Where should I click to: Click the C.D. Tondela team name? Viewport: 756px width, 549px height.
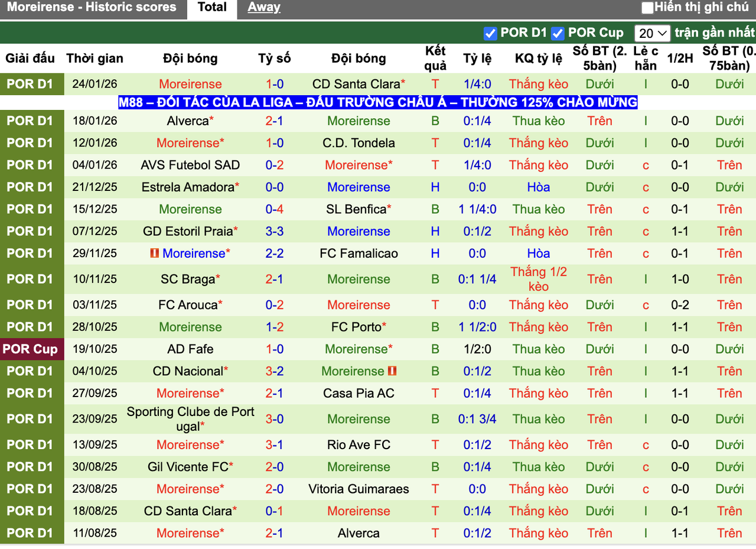click(359, 143)
